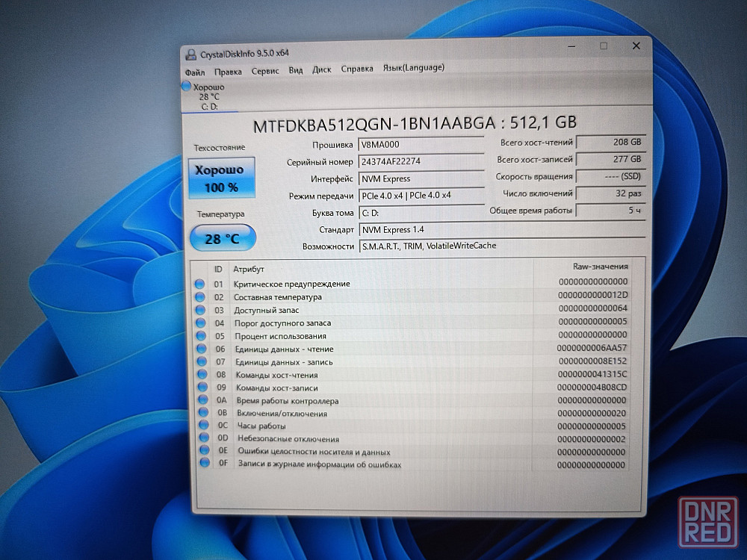Click the transfer mode field PCIe 4.0 x4
Viewport: 747px width, 560px height.
click(x=421, y=195)
